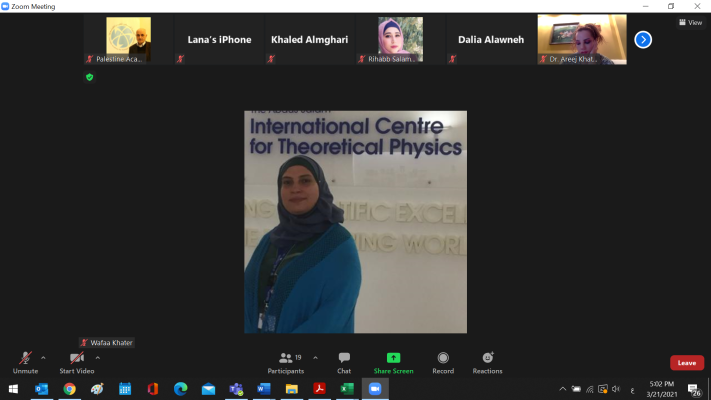Viewport: 711px width, 400px height.
Task: Show next participants with blue arrow
Action: click(643, 40)
